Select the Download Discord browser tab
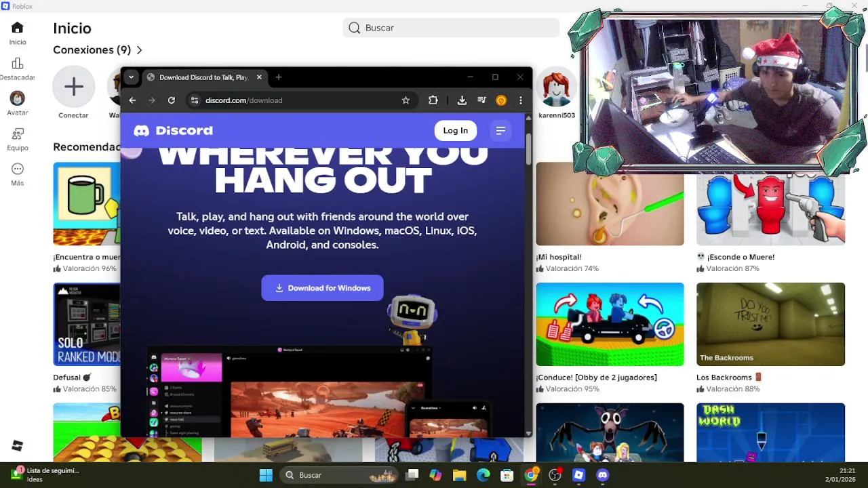 click(x=203, y=77)
